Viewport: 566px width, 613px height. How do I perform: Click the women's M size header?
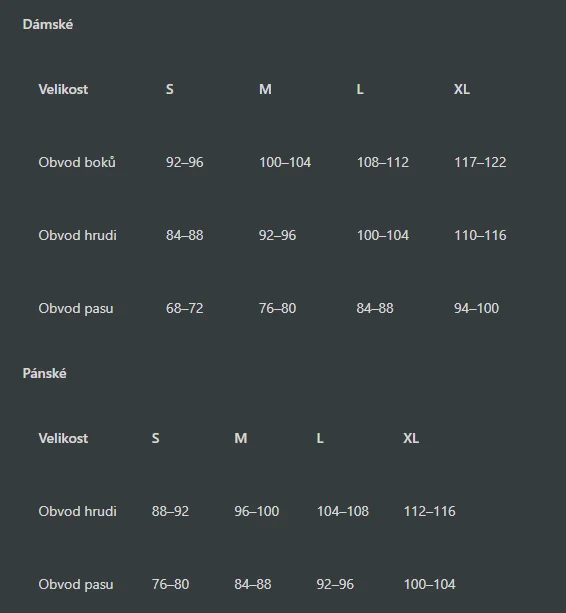[x=265, y=90]
